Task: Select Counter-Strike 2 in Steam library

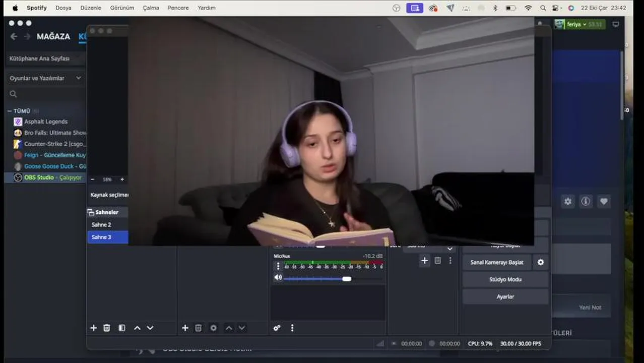Action: click(49, 144)
